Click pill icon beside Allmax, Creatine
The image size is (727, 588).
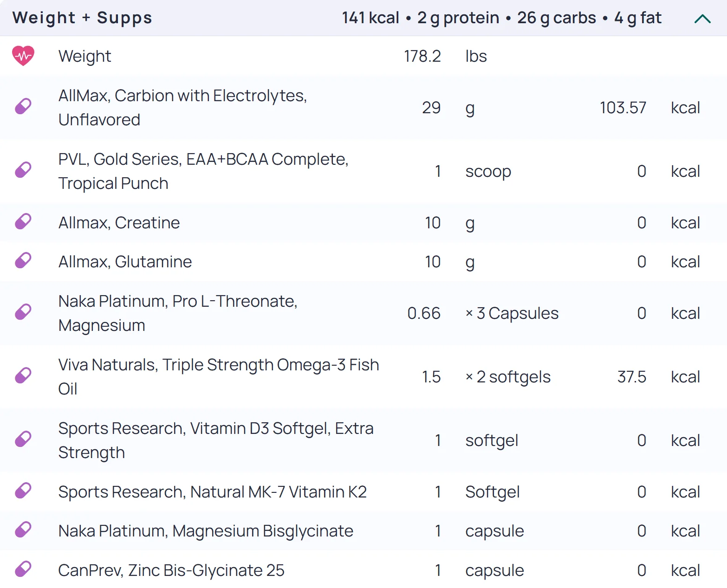pos(23,222)
